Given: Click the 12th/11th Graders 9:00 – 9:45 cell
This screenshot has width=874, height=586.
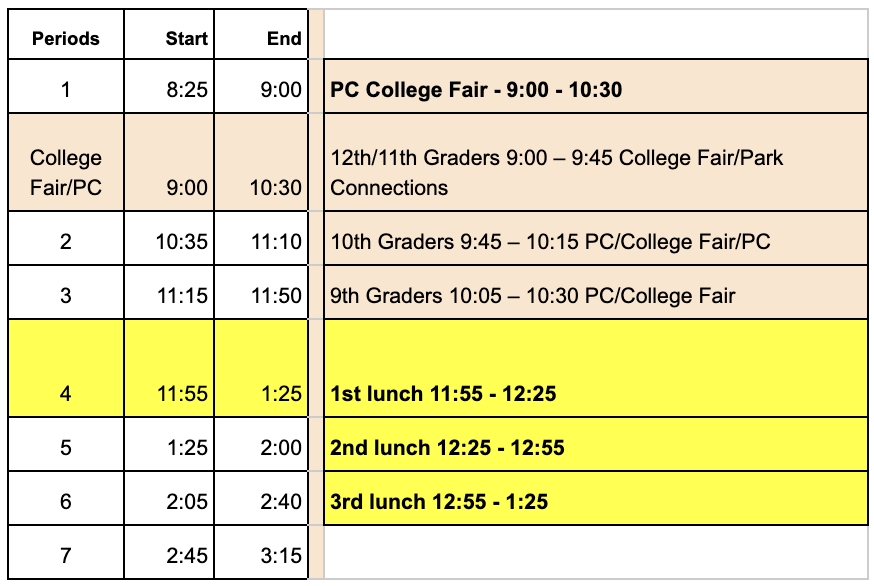Looking at the screenshot, I should tap(596, 162).
